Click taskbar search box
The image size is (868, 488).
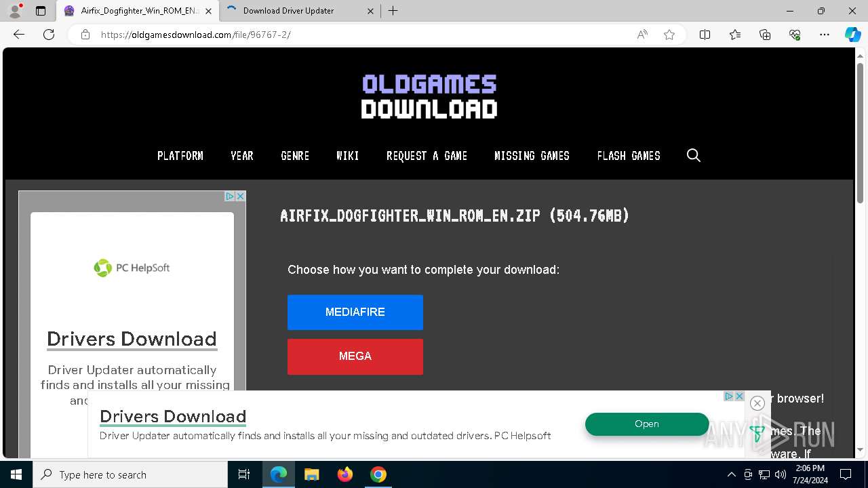(x=130, y=474)
